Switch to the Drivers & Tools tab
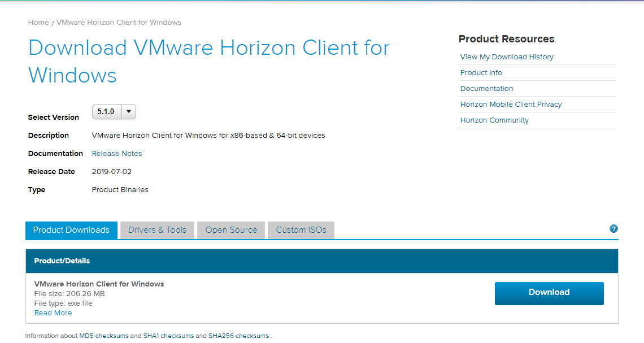This screenshot has height=343, width=644. coord(157,230)
